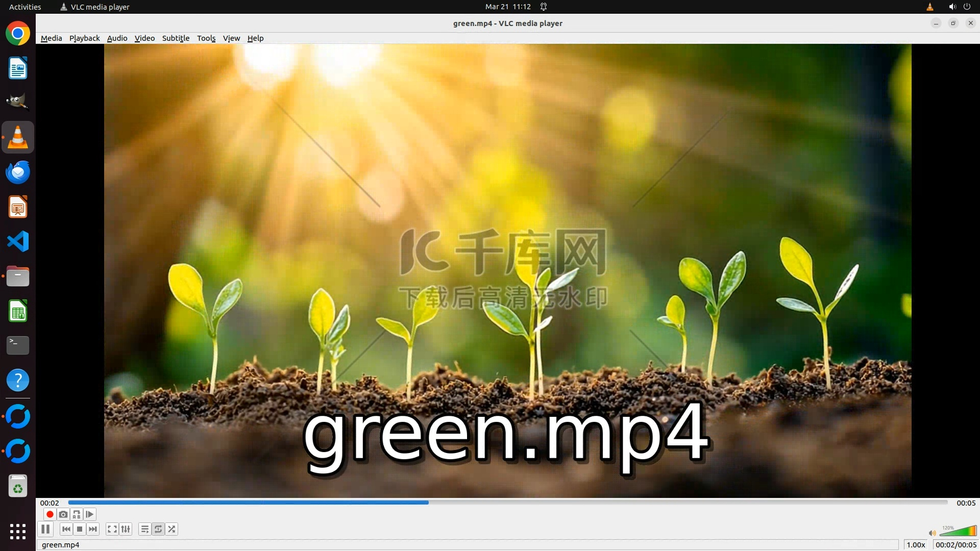
Task: Open the Media menu
Action: (x=51, y=38)
